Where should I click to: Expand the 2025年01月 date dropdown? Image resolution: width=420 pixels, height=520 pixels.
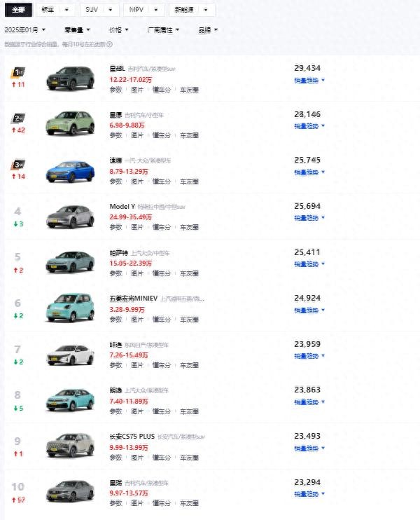(x=25, y=30)
